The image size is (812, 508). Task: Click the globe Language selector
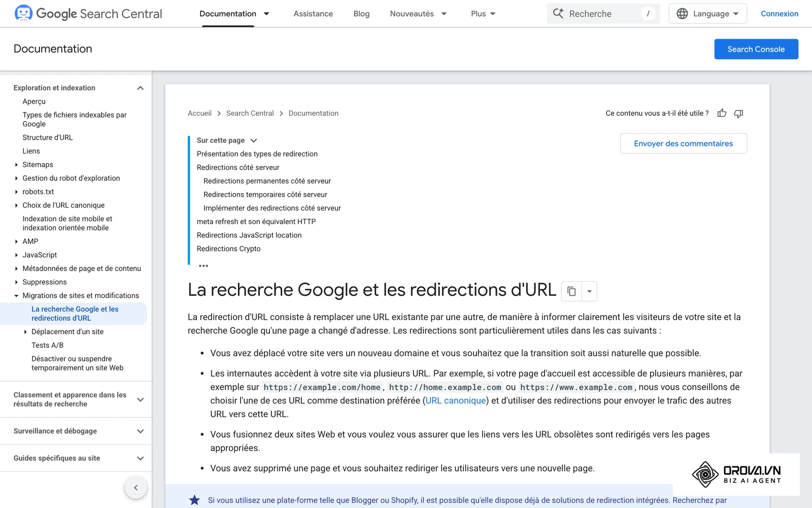707,14
